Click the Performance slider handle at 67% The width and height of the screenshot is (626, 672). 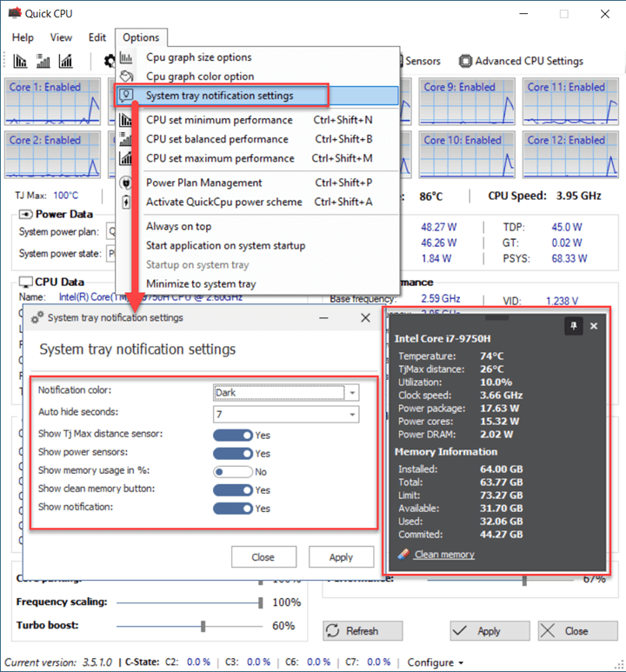[x=524, y=581]
